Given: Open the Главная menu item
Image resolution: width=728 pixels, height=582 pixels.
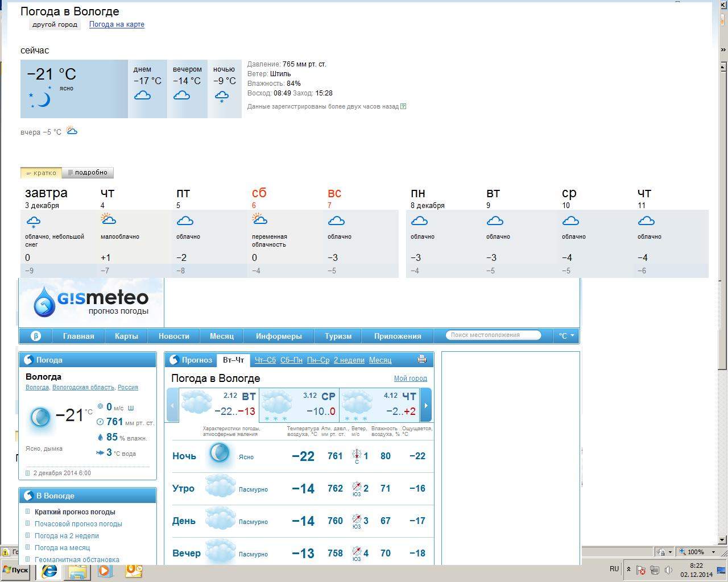Looking at the screenshot, I should [x=78, y=336].
